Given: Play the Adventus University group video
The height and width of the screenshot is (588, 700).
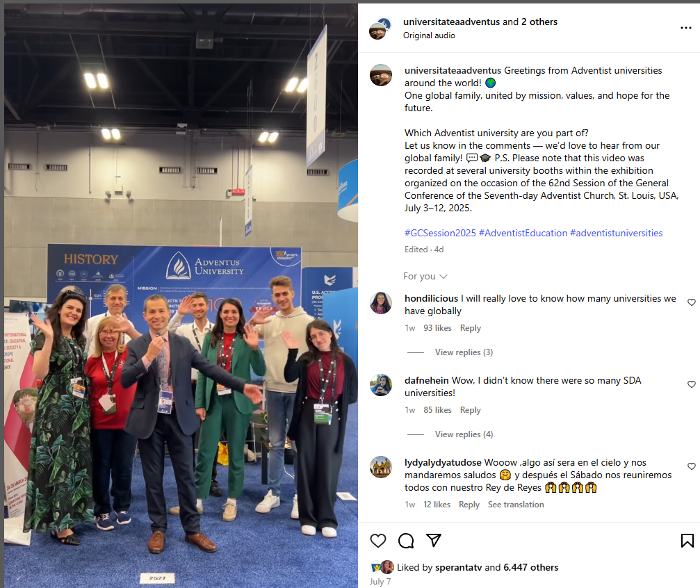Looking at the screenshot, I should pos(181,295).
